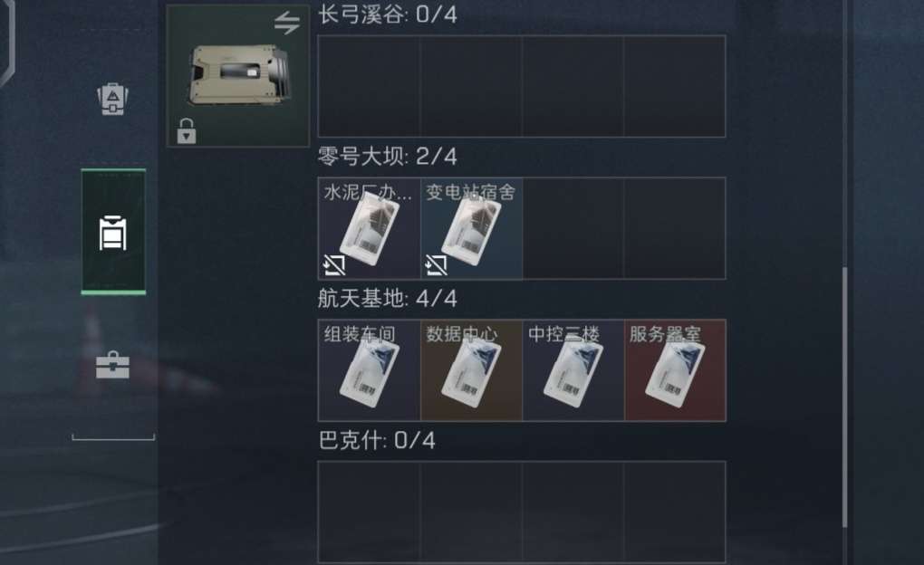Image resolution: width=924 pixels, height=565 pixels.
Task: Select the card case item thumbnail
Action: click(x=238, y=75)
